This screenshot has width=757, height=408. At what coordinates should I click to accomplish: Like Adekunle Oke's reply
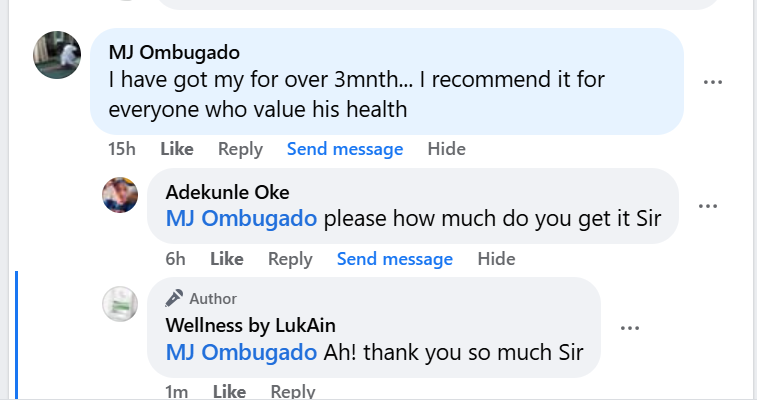pyautogui.click(x=226, y=259)
